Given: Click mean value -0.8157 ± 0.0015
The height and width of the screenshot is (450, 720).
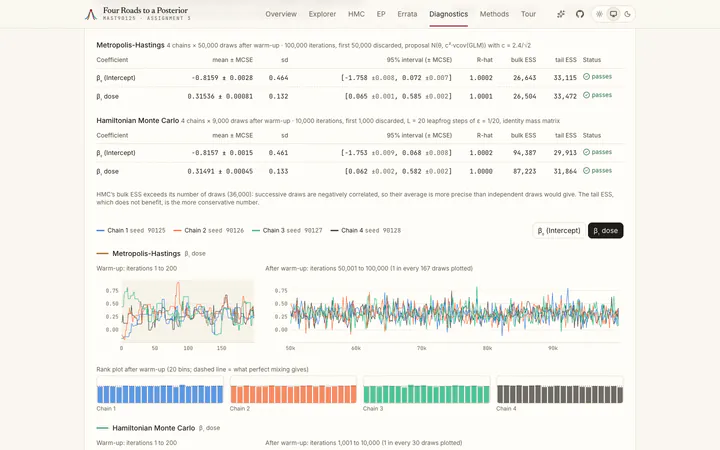Looking at the screenshot, I should point(222,153).
